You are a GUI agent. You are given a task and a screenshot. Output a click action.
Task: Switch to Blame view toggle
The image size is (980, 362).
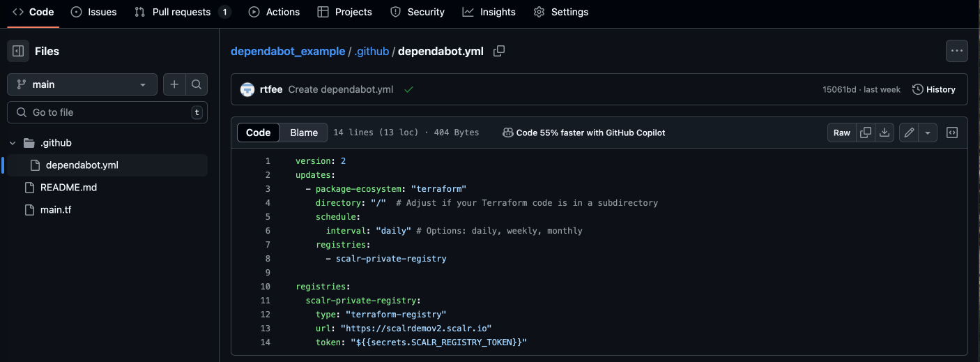click(304, 133)
